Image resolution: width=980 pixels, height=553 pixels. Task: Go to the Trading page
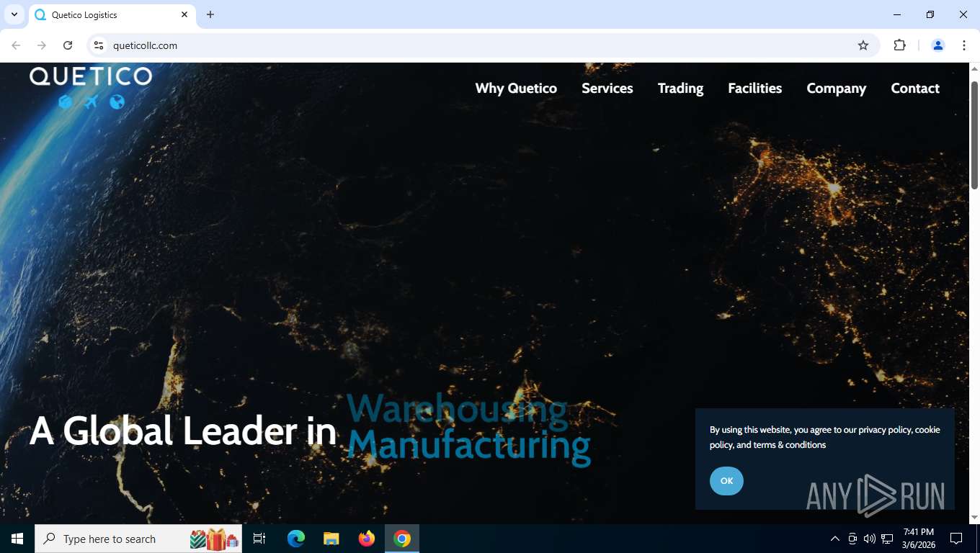tap(680, 88)
